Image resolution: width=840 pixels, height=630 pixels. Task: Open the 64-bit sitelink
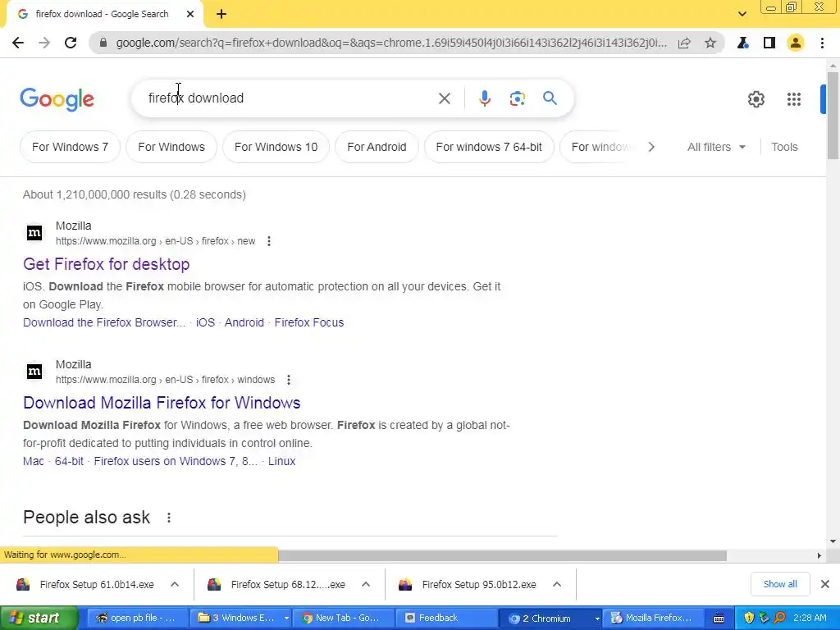(x=69, y=461)
